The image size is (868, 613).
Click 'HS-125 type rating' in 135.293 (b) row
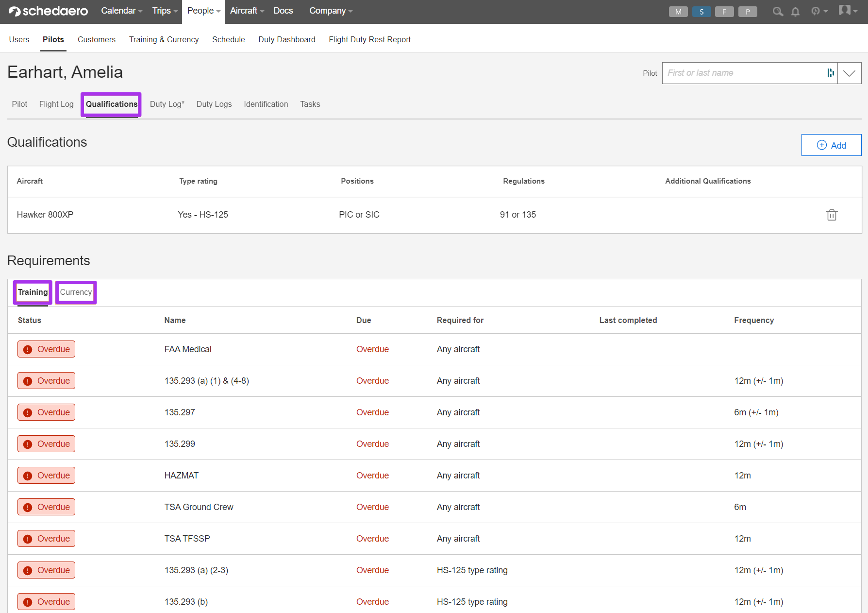click(472, 602)
